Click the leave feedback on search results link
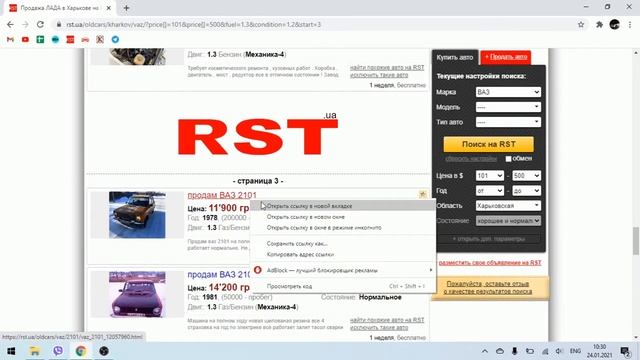640x360 pixels. (x=488, y=288)
